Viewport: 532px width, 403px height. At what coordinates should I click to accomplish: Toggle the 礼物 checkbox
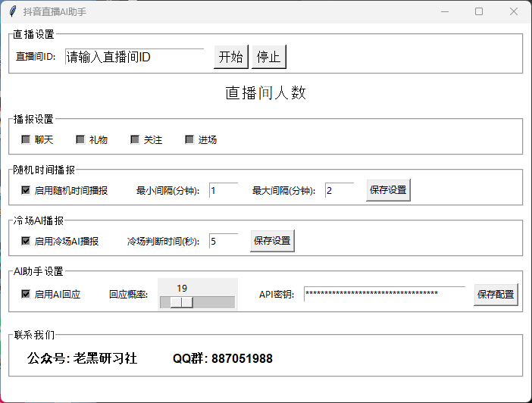80,139
